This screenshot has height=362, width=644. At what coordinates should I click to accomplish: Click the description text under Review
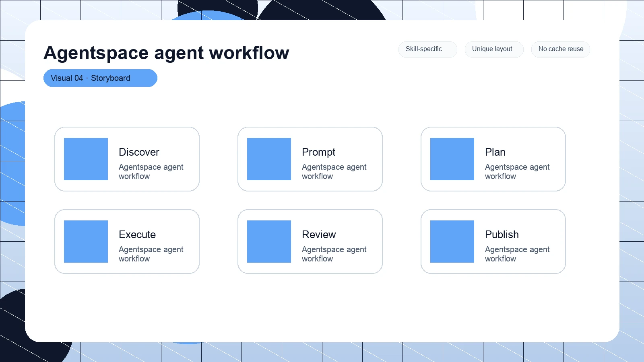[x=334, y=254]
